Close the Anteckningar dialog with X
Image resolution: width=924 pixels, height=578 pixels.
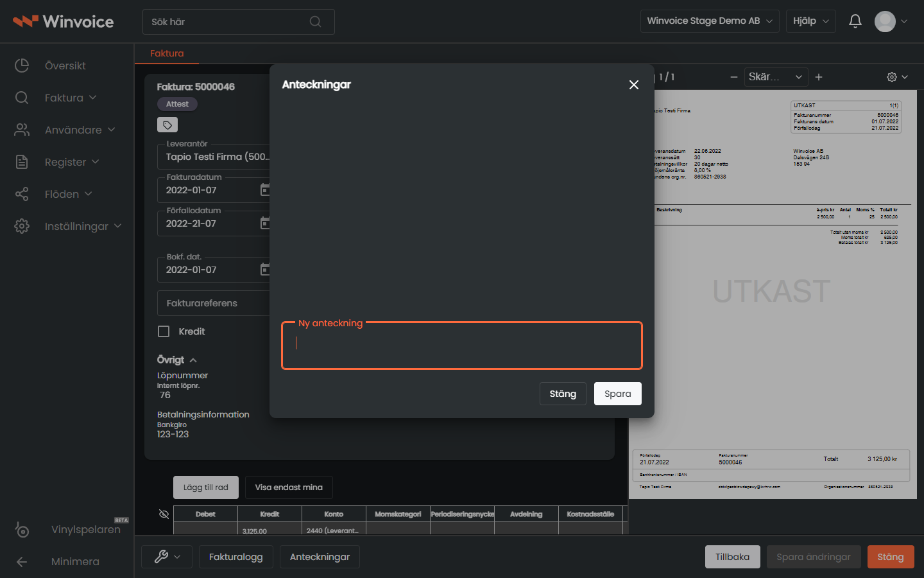(x=634, y=85)
